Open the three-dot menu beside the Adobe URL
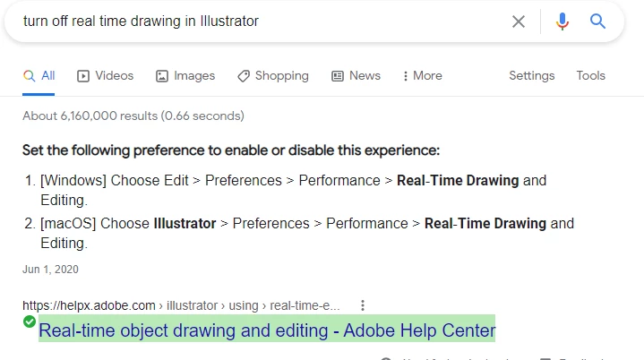This screenshot has height=360, width=644. click(x=362, y=305)
